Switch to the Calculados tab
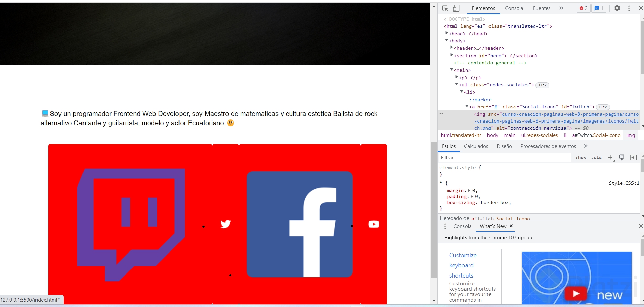Viewport: 644px width, 307px height. coord(476,146)
